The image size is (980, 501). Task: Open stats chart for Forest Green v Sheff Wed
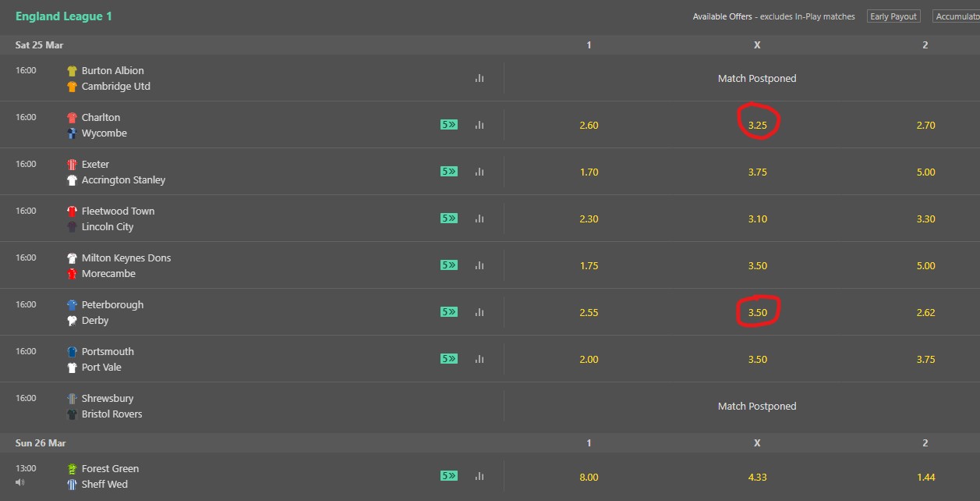pos(479,476)
